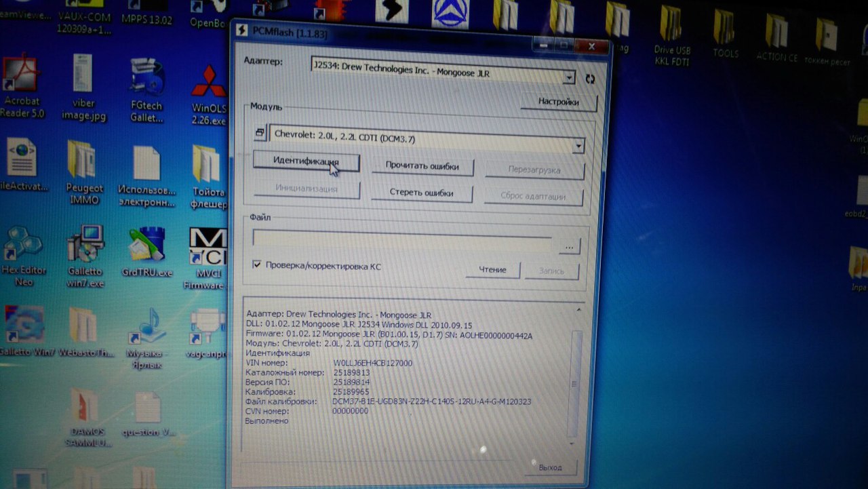Expand the Адаптер dropdown list
Screen dimensions: 868x489
tap(569, 78)
